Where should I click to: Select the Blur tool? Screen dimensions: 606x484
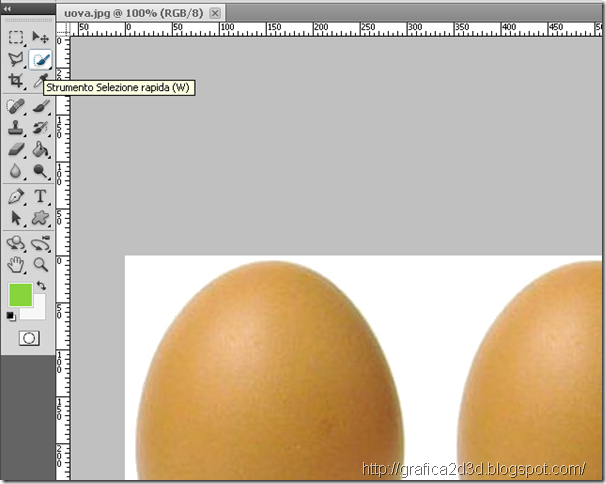16,171
